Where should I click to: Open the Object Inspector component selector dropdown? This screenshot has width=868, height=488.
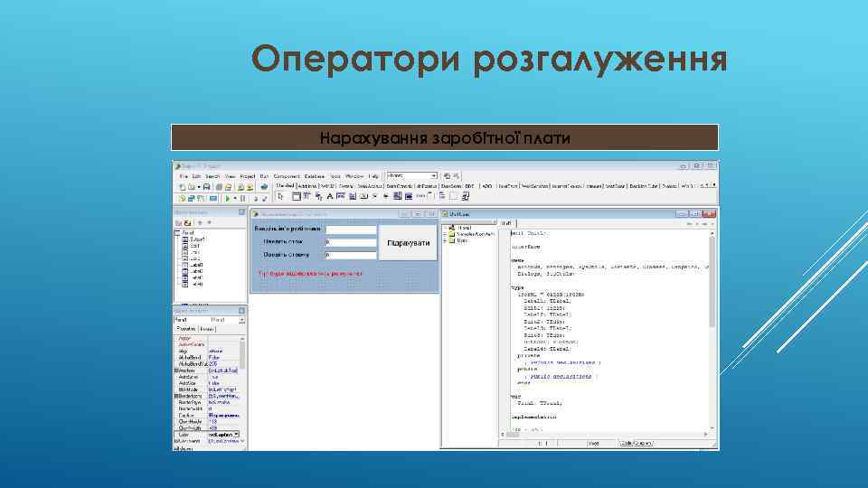pos(242,320)
